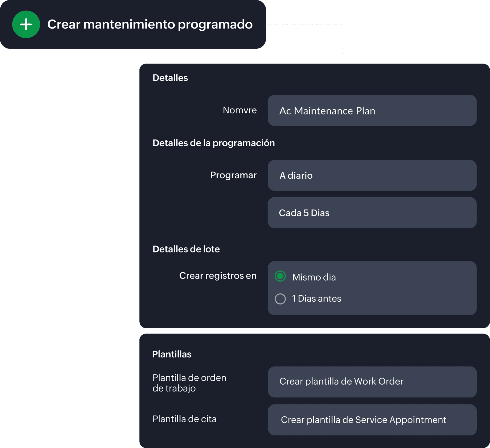The image size is (490, 448).
Task: Click the Nomvre field label
Action: coord(239,110)
